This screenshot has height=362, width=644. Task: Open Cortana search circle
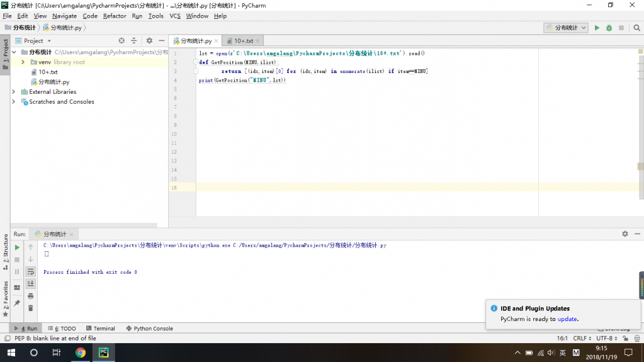tap(33, 353)
